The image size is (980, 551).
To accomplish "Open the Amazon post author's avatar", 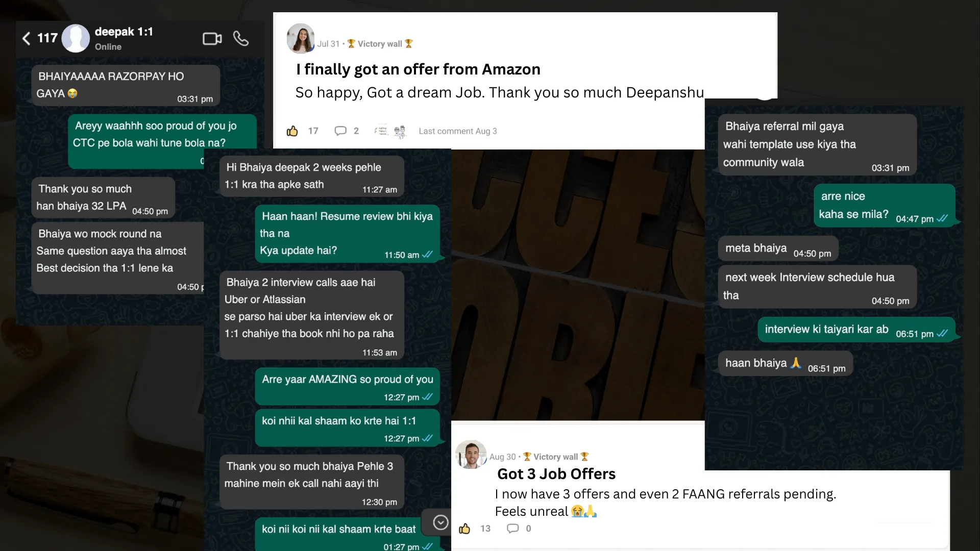I will [x=301, y=38].
